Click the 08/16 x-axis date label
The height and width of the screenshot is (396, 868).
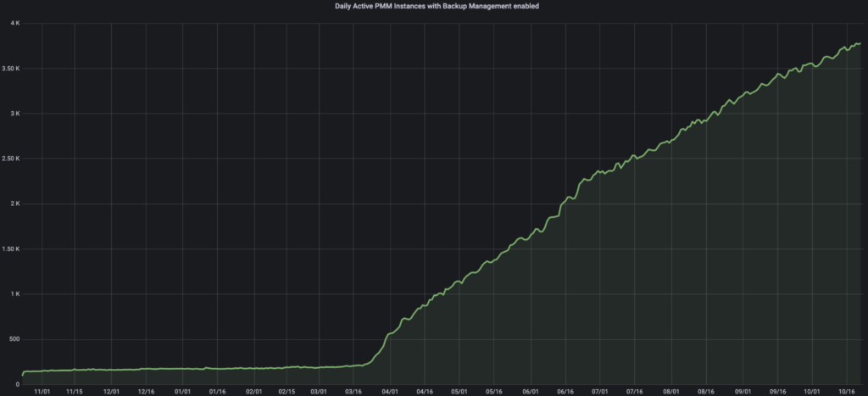tap(706, 391)
